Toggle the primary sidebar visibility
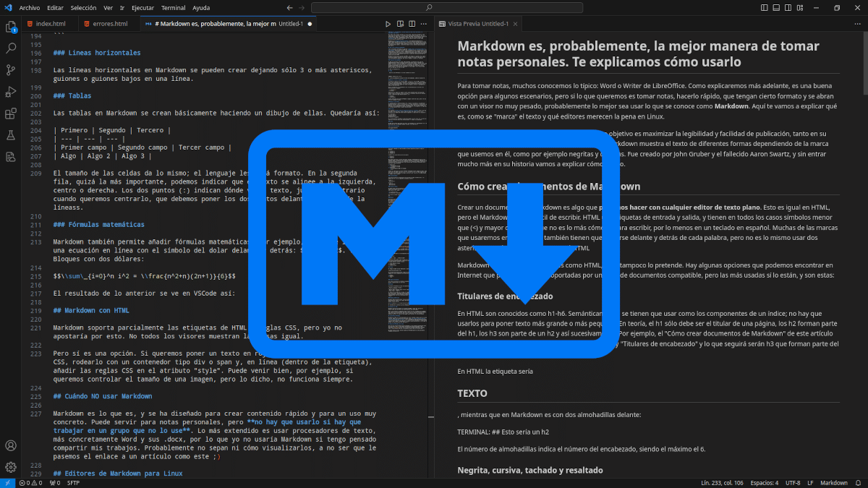 click(764, 7)
